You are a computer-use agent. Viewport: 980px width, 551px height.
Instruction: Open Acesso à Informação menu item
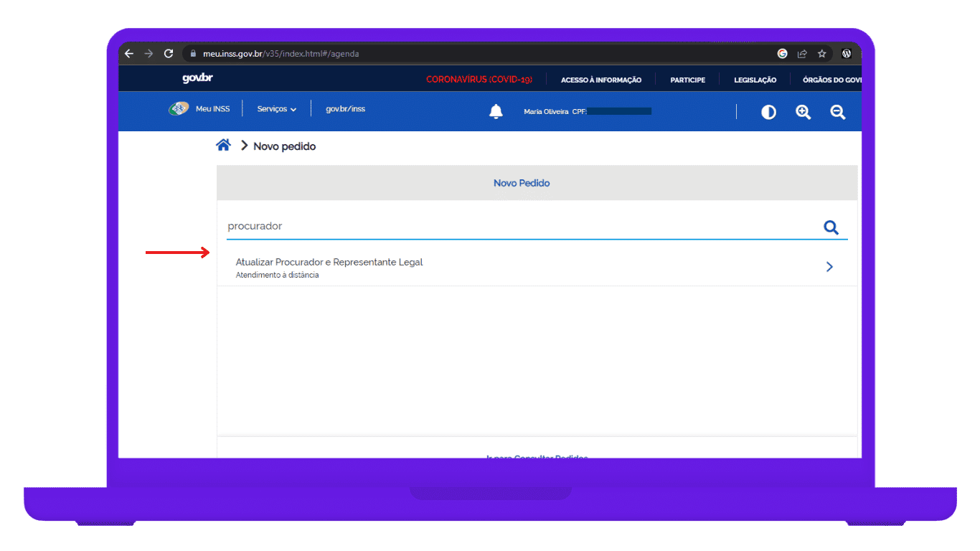click(600, 80)
